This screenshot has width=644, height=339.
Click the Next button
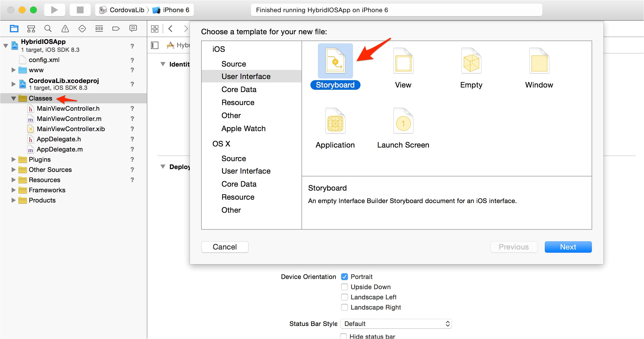pos(568,247)
